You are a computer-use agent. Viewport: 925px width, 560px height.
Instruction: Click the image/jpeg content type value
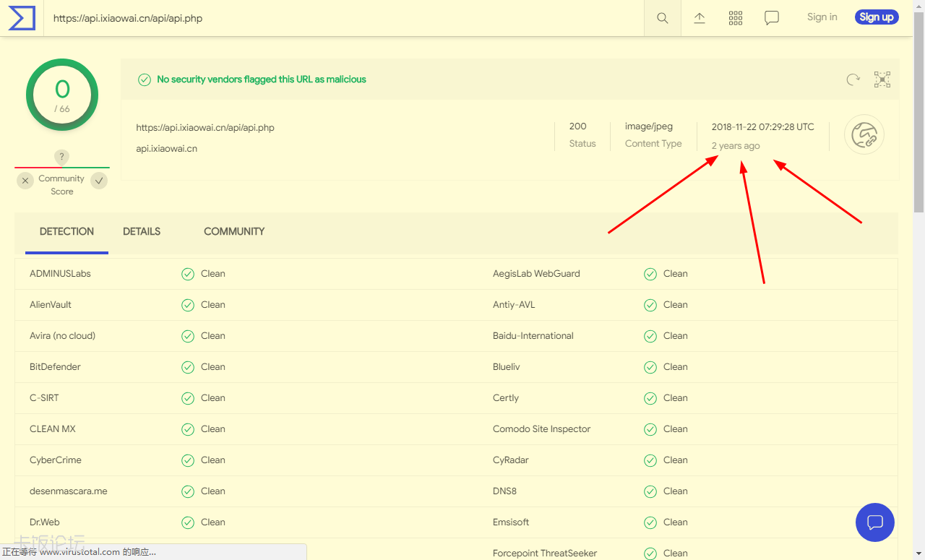click(649, 126)
